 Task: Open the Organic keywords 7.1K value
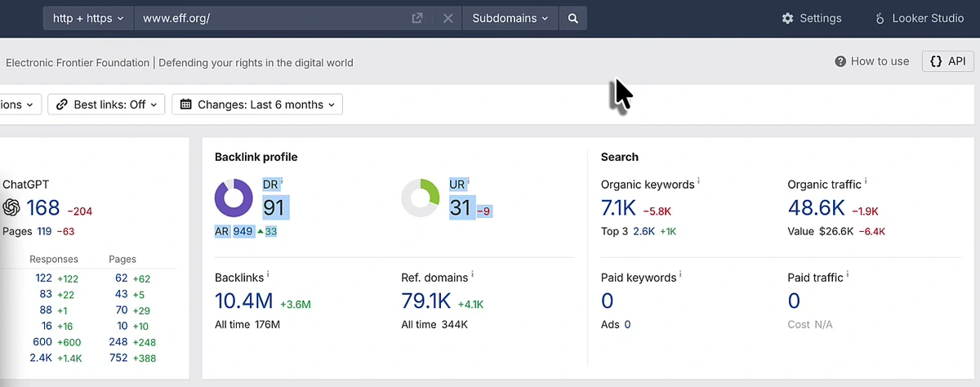coord(618,207)
